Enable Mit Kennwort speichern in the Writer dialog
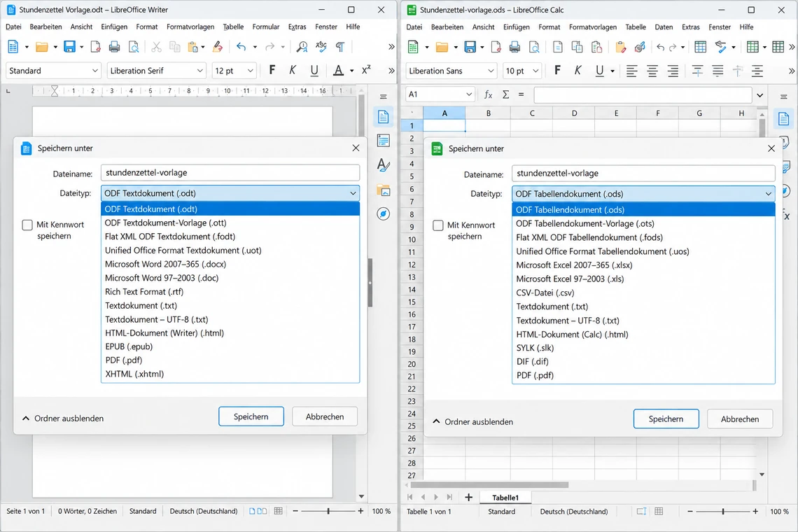The height and width of the screenshot is (532, 798). [x=27, y=225]
